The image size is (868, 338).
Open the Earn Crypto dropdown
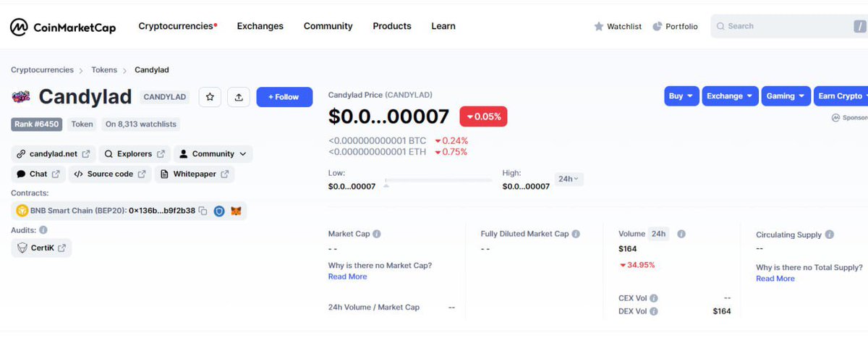click(840, 96)
